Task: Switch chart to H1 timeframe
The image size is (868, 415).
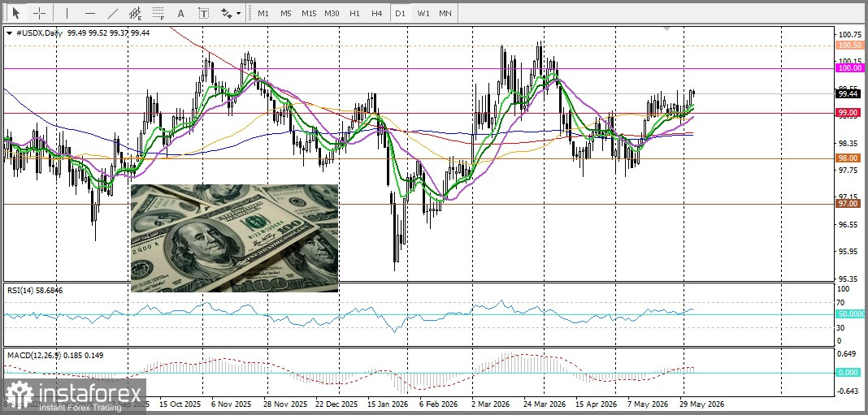Action: (x=355, y=13)
